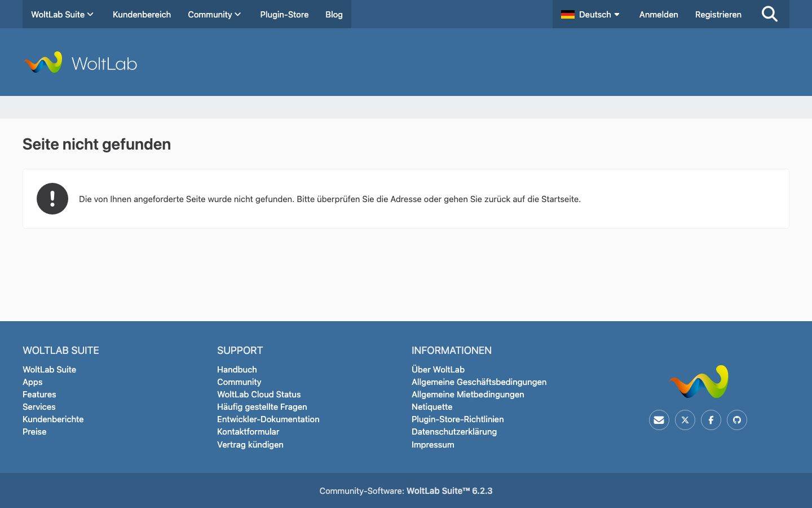
Task: Open the Impressum link
Action: (x=433, y=445)
